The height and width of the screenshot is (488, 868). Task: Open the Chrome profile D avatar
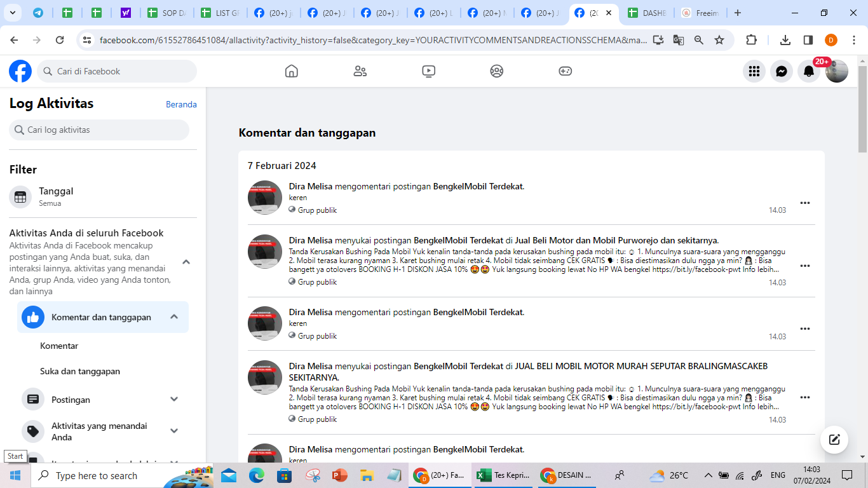831,40
